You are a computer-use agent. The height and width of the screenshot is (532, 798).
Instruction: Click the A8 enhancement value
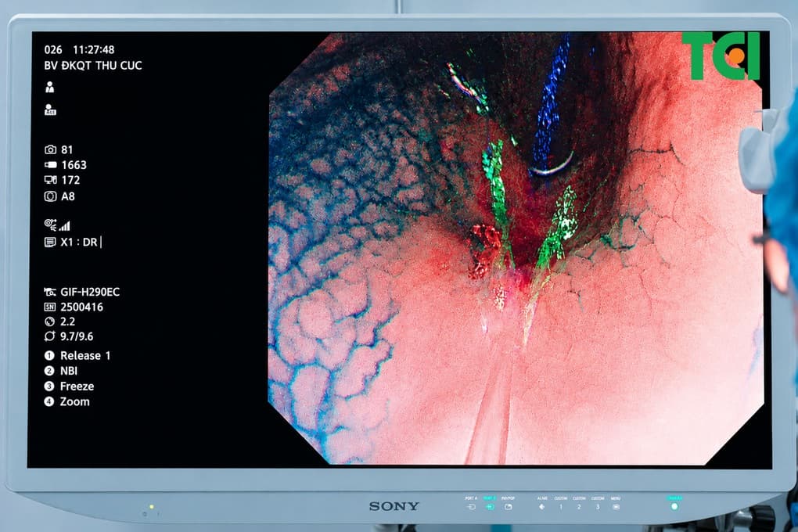68,196
